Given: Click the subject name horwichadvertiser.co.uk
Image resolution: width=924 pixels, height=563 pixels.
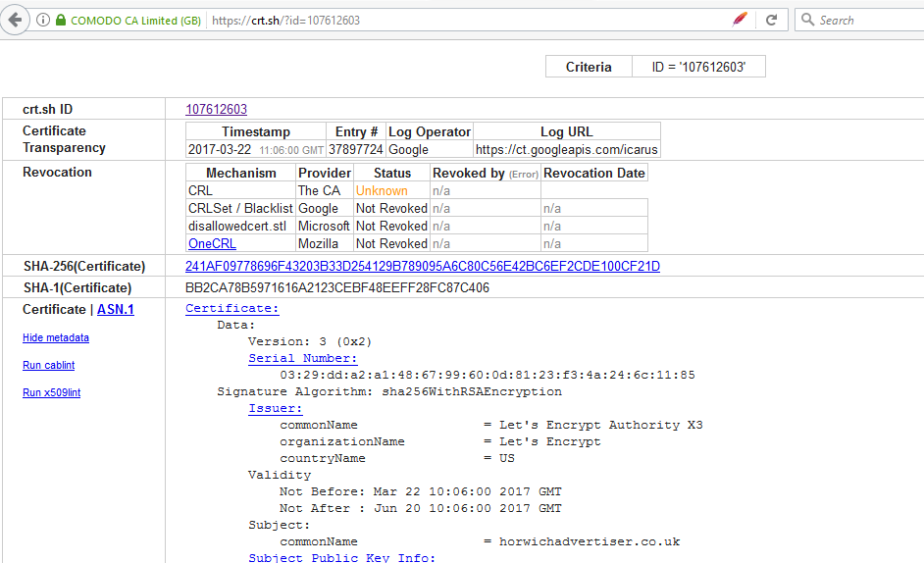Looking at the screenshot, I should pos(590,541).
